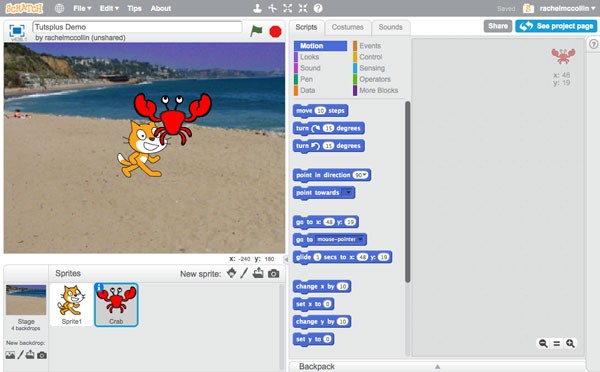Zoom out on the scripts area
Screen dimensions: 600x372
pyautogui.click(x=543, y=343)
